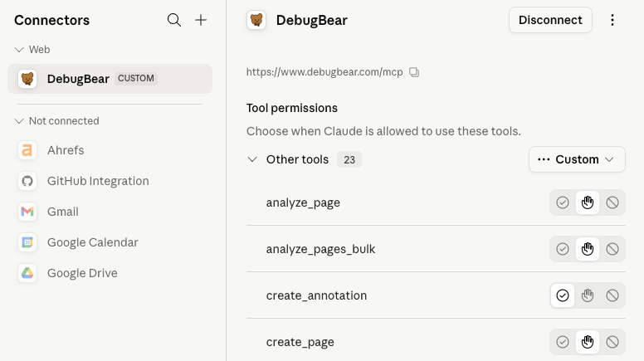Viewport: 644px width, 361px height.
Task: Set create_page to needs approval
Action: [588, 342]
